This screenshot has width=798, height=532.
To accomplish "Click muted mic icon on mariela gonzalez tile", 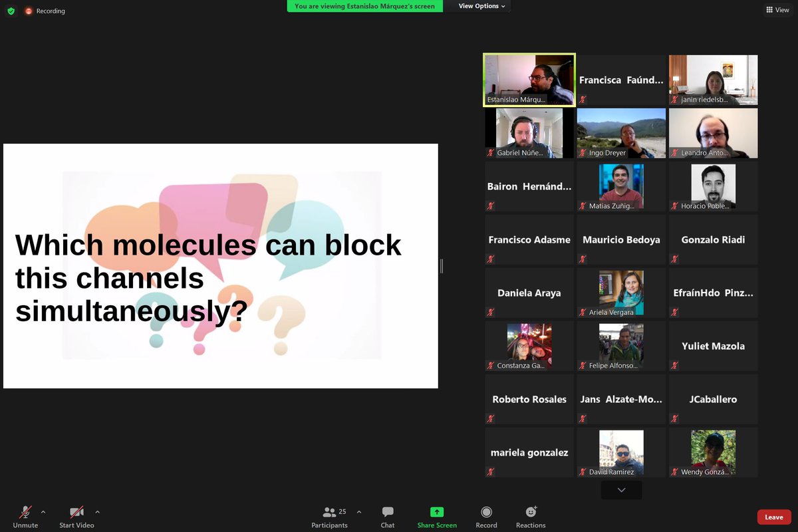I will point(490,471).
